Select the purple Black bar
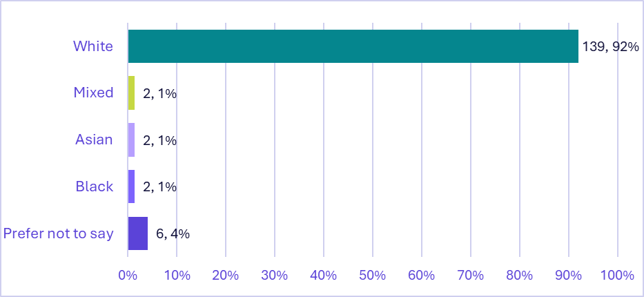Screen dimensions: 644x297 131,186
